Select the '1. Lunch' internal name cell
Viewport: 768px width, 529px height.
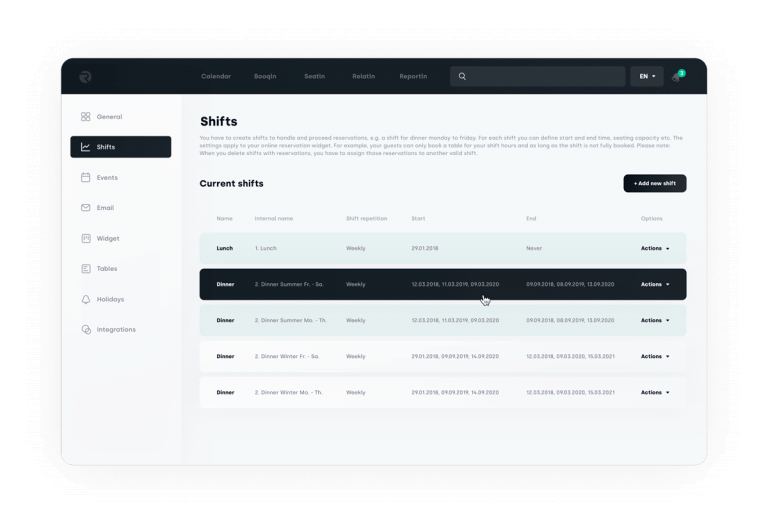[265, 248]
